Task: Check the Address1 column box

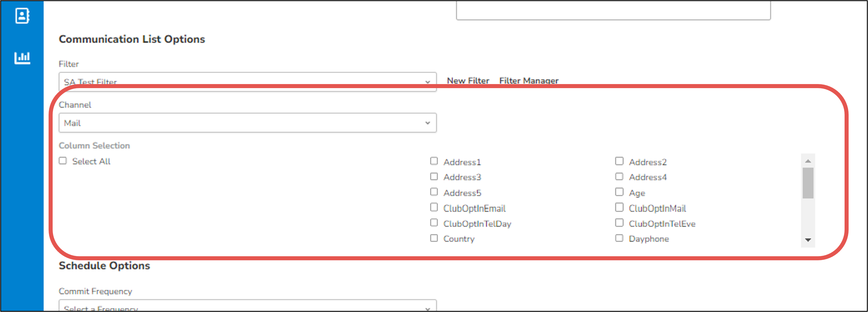Action: point(434,161)
